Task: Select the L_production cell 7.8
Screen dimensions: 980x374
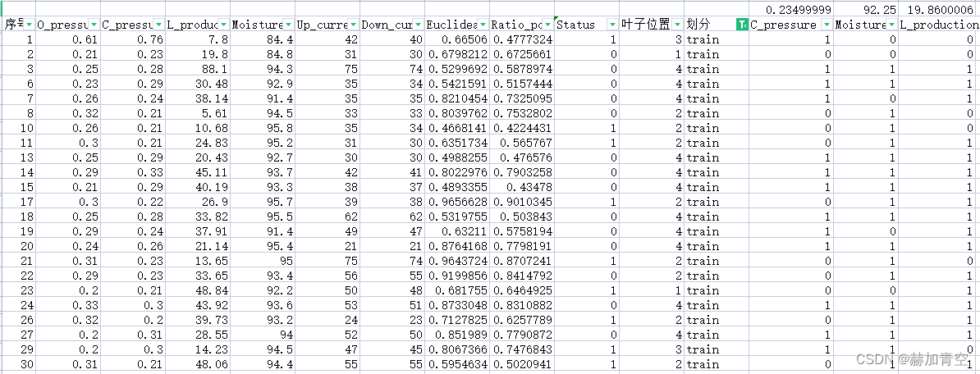Action: tap(198, 39)
